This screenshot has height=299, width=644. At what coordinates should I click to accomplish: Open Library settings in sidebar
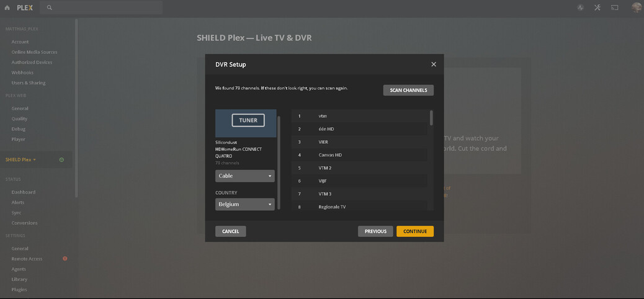[19, 279]
